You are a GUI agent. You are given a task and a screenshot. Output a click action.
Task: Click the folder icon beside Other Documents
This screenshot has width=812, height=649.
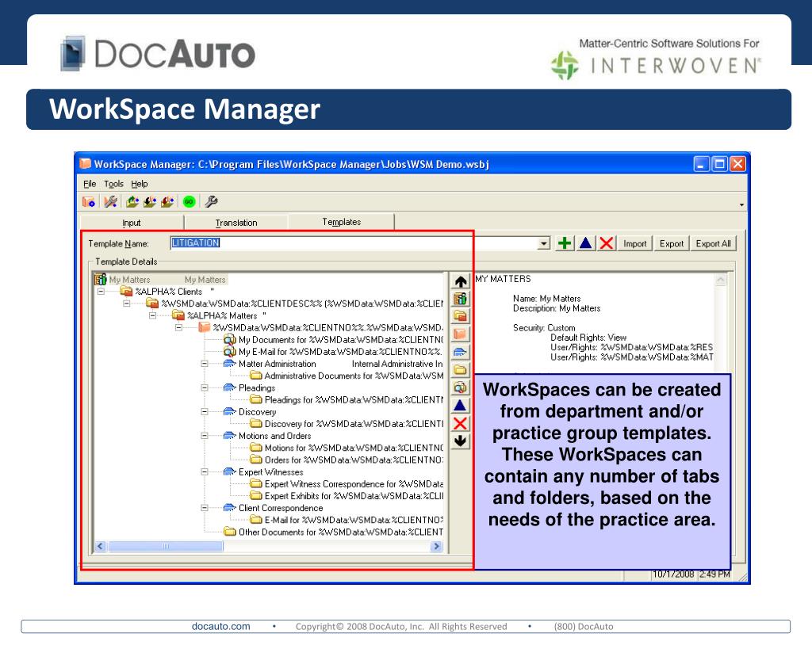230,532
